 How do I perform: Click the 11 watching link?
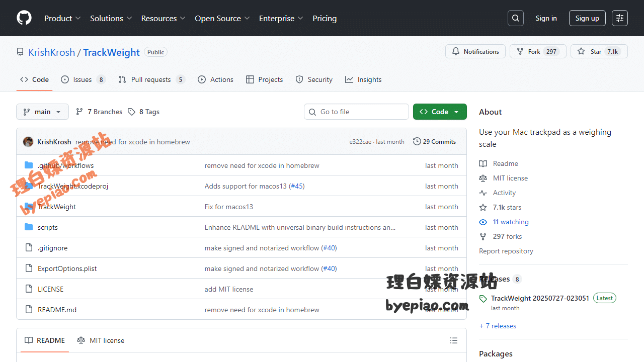pos(511,222)
